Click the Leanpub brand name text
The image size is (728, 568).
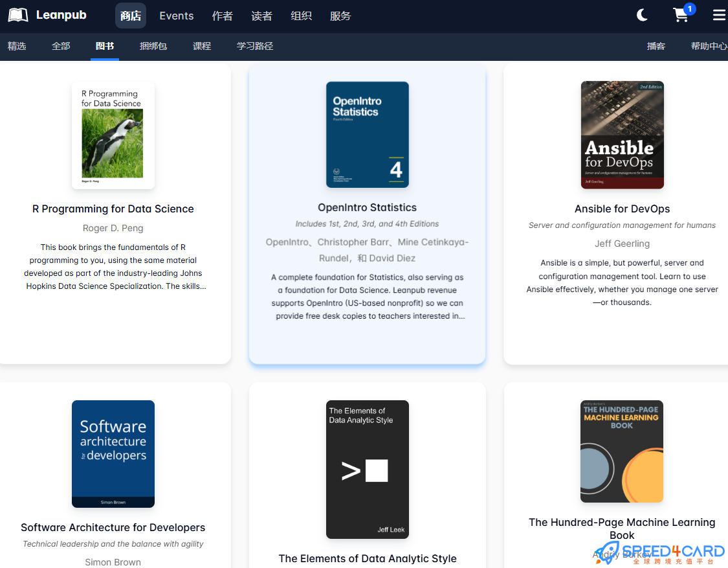pyautogui.click(x=61, y=15)
